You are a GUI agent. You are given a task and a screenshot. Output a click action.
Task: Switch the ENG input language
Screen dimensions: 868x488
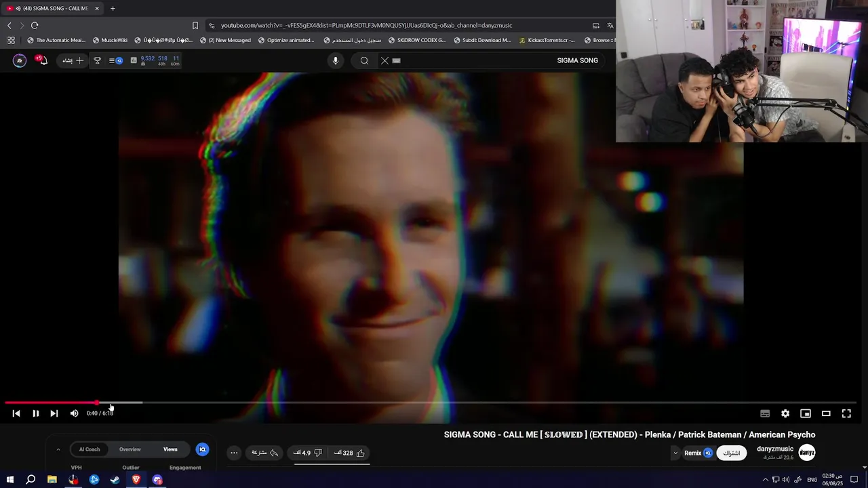tap(812, 480)
